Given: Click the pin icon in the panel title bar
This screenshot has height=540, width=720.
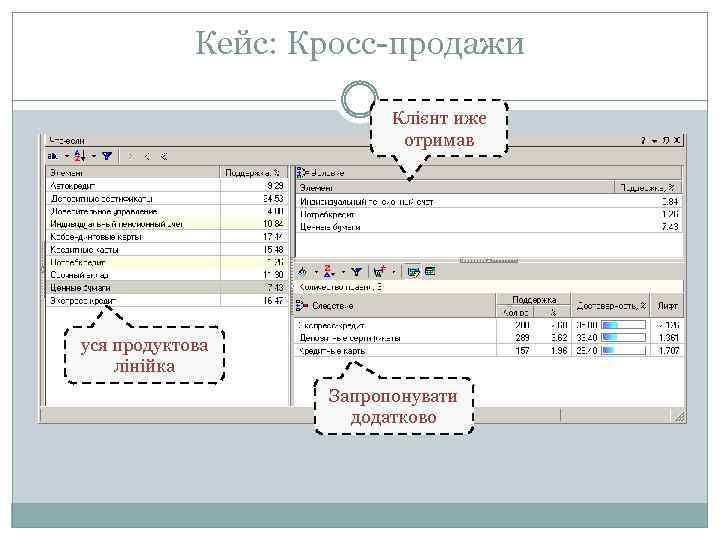Looking at the screenshot, I should [666, 141].
